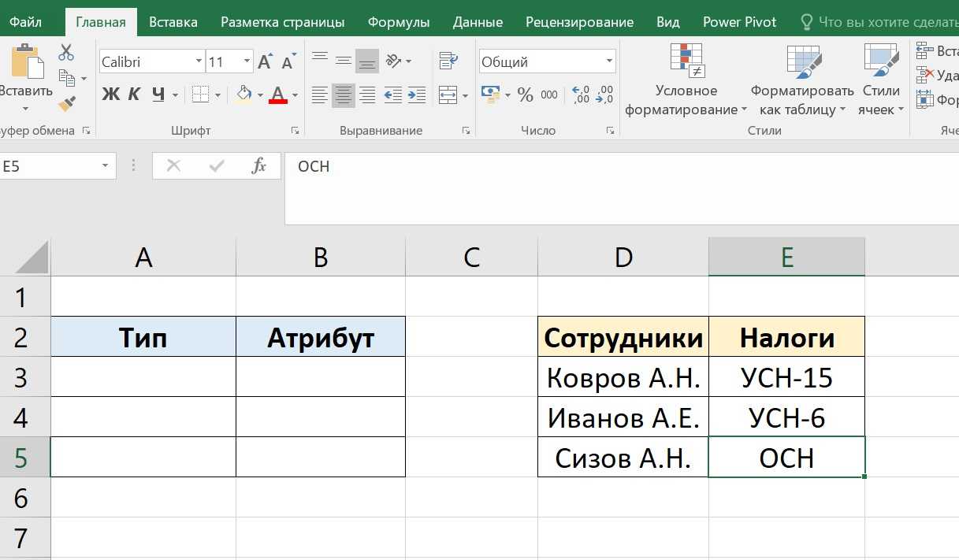Decrease font size with the small A

(289, 61)
